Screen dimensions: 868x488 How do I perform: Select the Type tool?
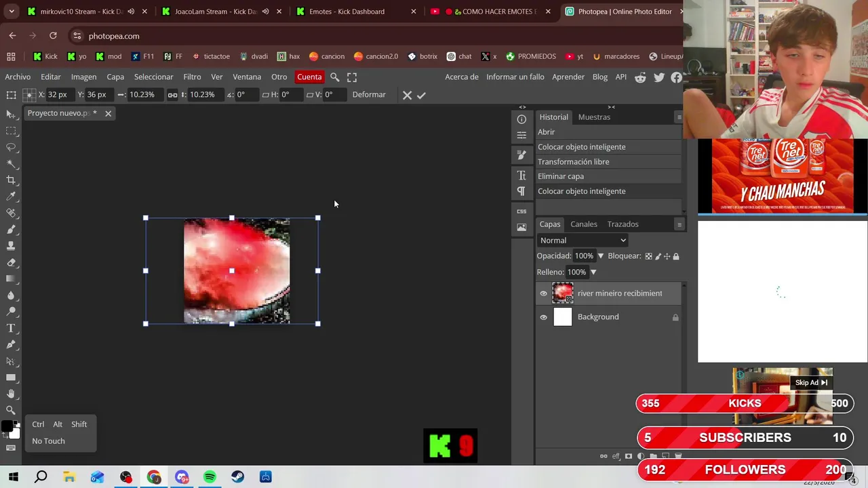click(11, 328)
